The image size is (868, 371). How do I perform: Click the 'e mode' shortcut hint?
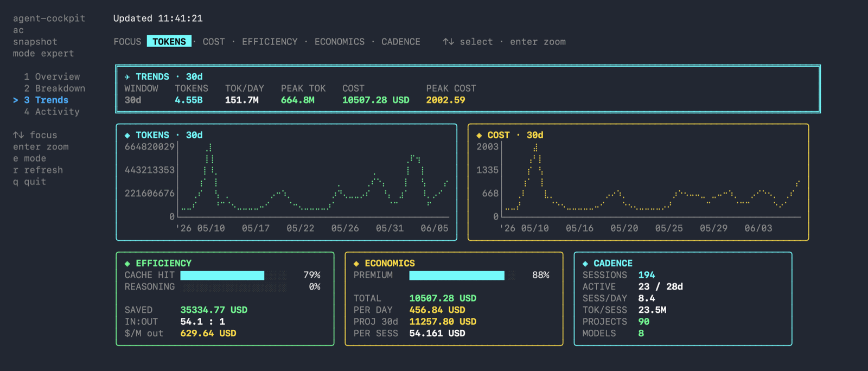[x=29, y=158]
